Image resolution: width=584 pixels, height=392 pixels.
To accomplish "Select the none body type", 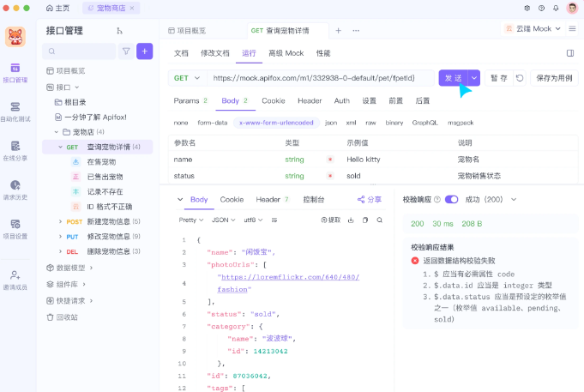I will (181, 123).
